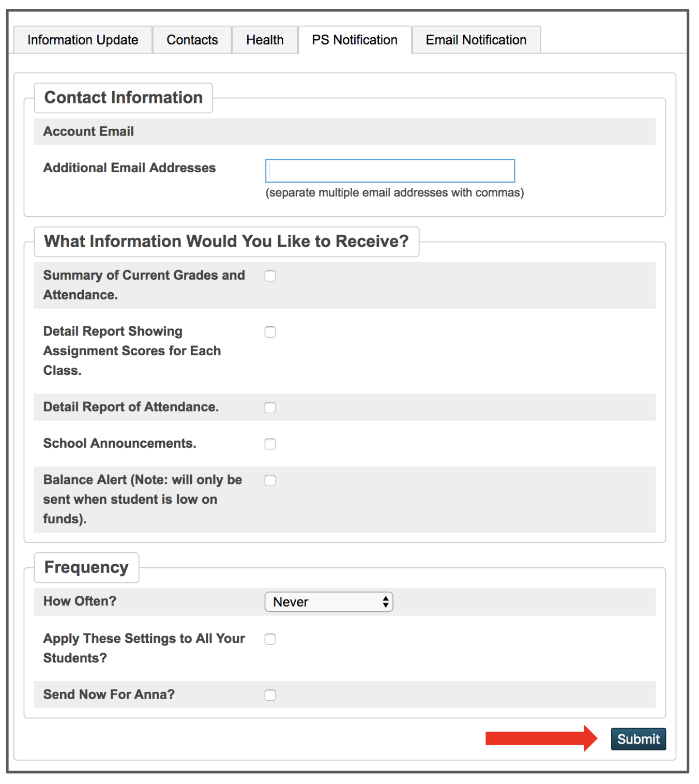Screen dimensions: 699x784
Task: Focus the Additional Email Addresses field
Action: [x=390, y=171]
